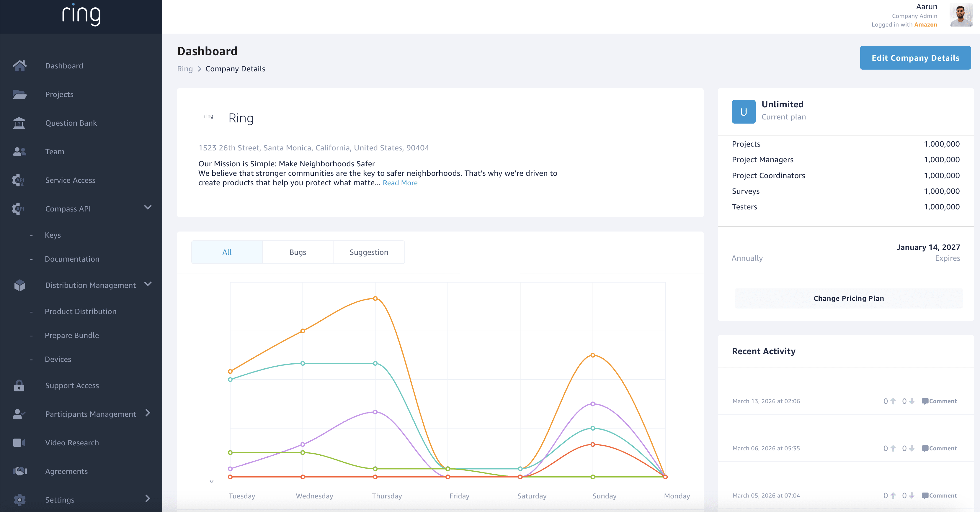Screen dimensions: 980x512
Task: Open Product Distribution
Action: coord(81,311)
